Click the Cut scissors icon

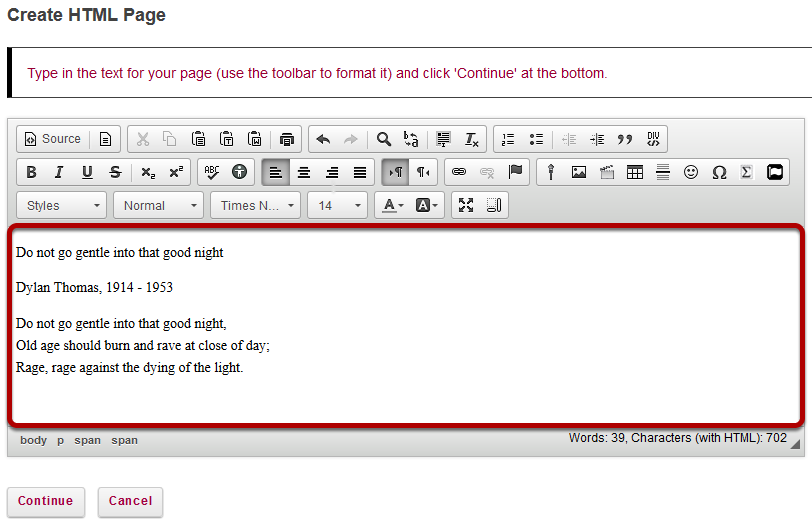coord(143,139)
